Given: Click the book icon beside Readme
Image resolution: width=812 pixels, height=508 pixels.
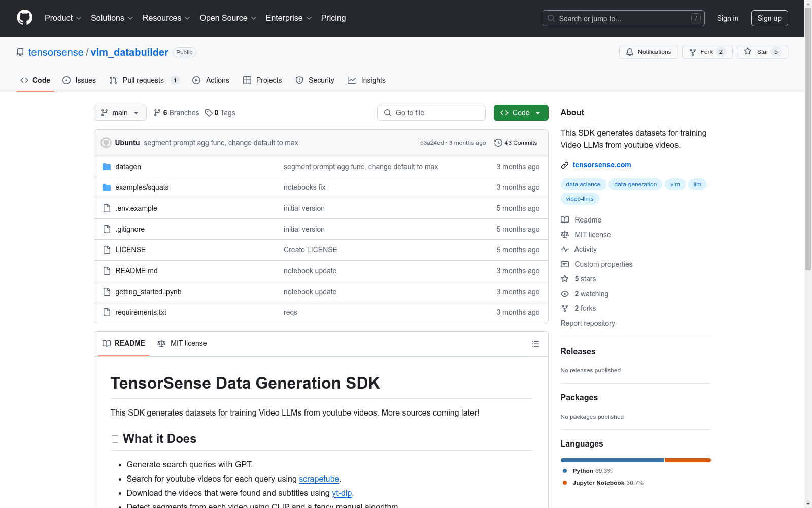Looking at the screenshot, I should [565, 220].
